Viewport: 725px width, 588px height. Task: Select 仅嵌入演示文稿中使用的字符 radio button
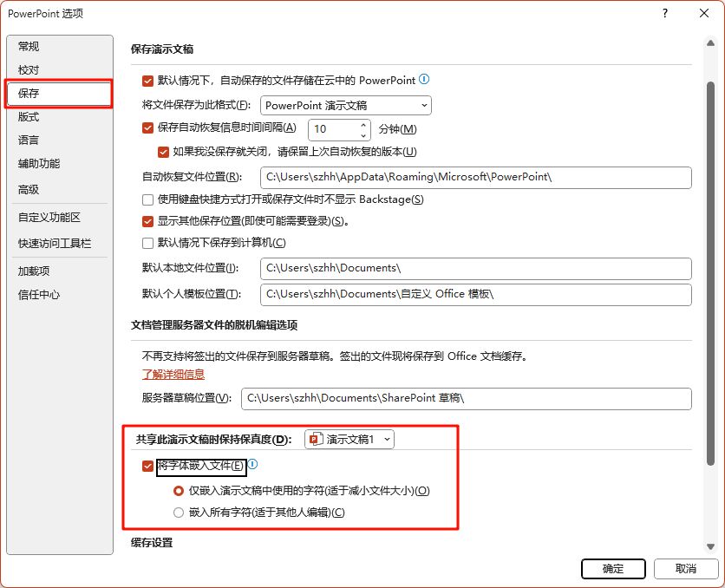pyautogui.click(x=179, y=491)
